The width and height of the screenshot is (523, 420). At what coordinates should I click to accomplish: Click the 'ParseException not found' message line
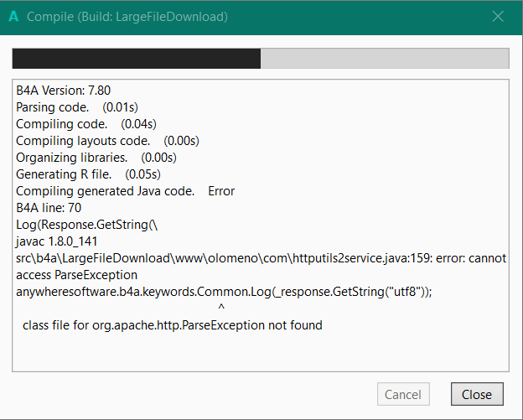(173, 325)
